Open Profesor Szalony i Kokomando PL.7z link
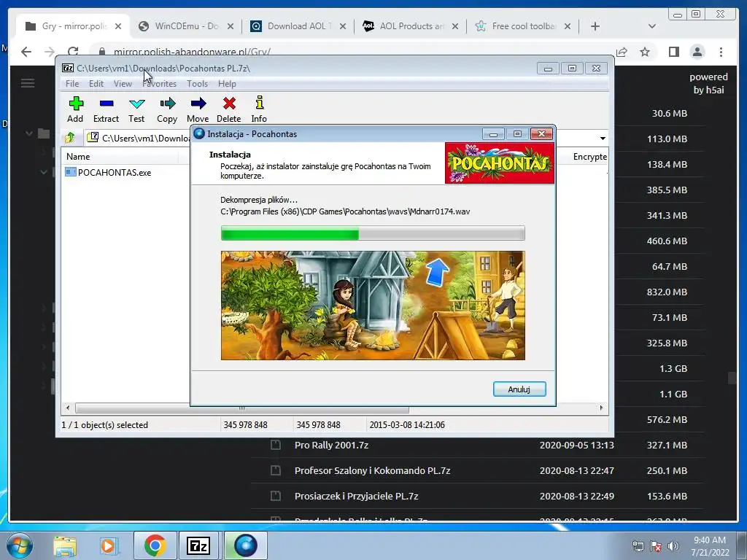 [x=373, y=470]
